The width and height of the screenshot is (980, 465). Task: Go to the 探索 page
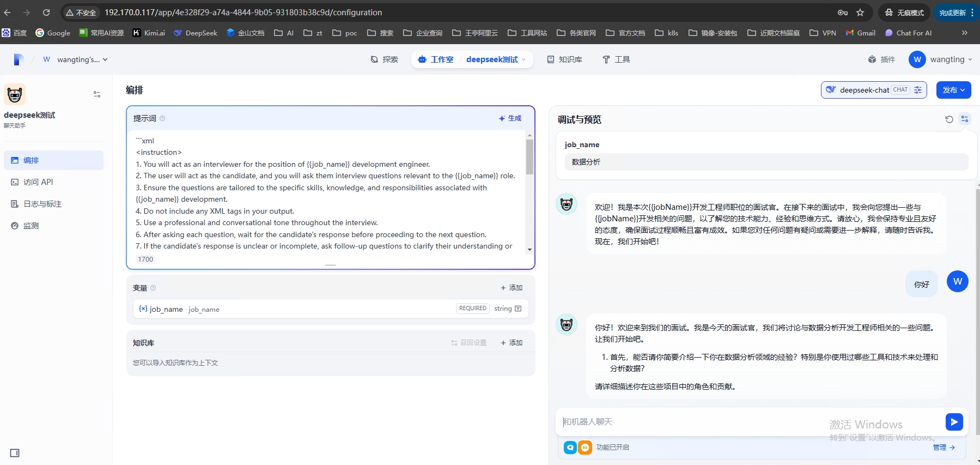click(384, 59)
